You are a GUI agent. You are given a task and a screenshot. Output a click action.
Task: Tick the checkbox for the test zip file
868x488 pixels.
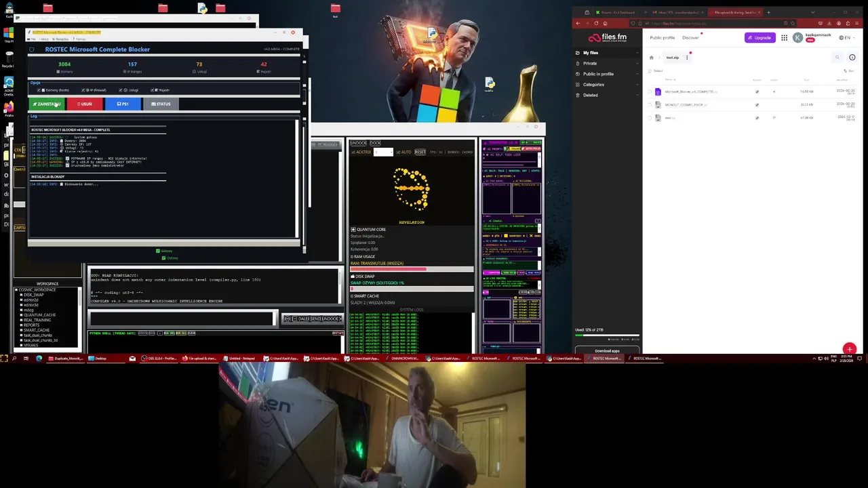pos(650,118)
